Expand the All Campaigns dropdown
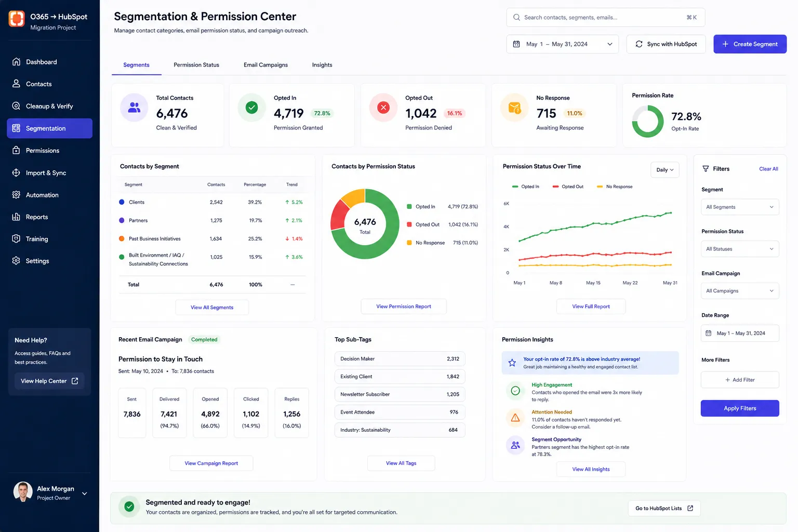This screenshot has width=798, height=532. 740,291
